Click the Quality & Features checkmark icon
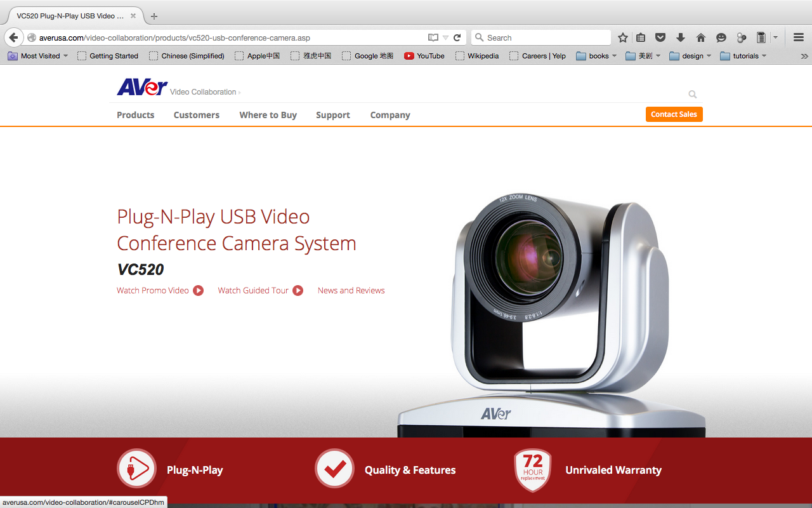This screenshot has height=508, width=812. tap(334, 469)
